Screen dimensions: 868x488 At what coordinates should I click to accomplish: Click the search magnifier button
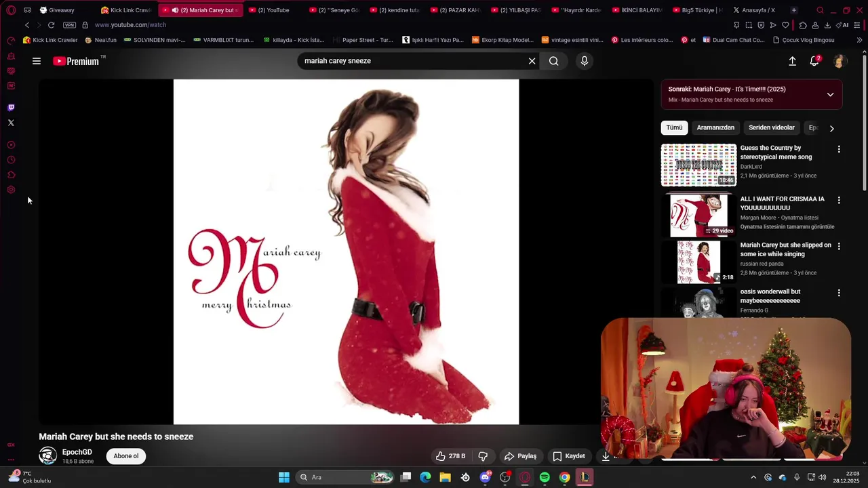coord(554,61)
